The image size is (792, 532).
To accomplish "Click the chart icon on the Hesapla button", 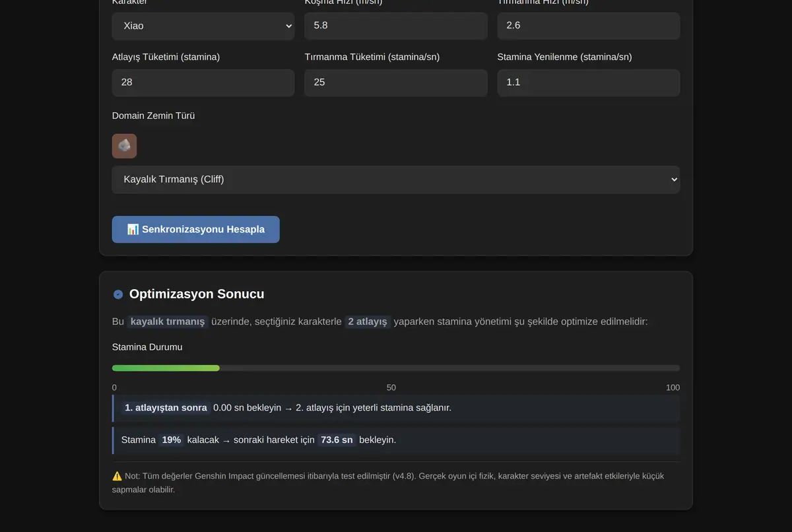I will point(133,230).
